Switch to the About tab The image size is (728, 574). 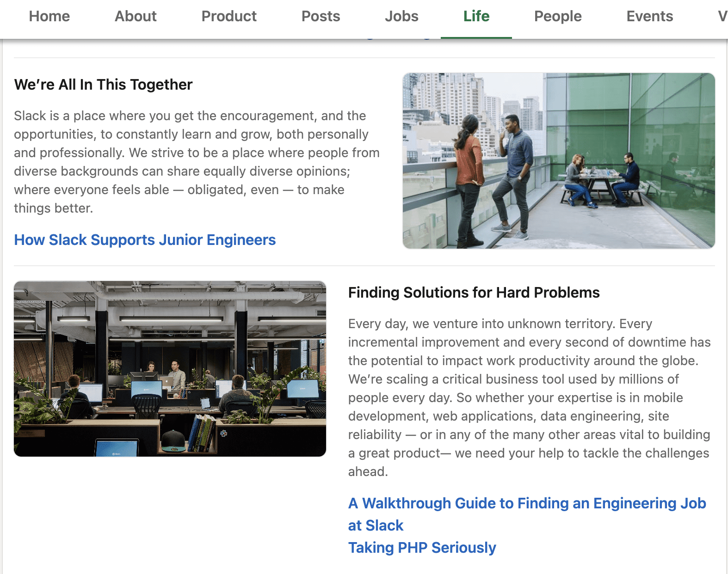click(136, 17)
